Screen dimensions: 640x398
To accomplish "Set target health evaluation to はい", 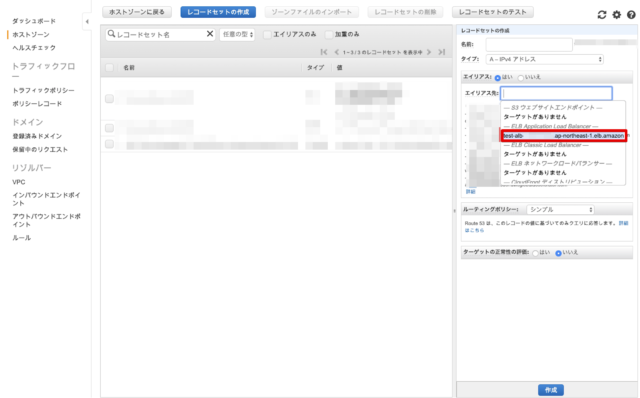I will 535,253.
